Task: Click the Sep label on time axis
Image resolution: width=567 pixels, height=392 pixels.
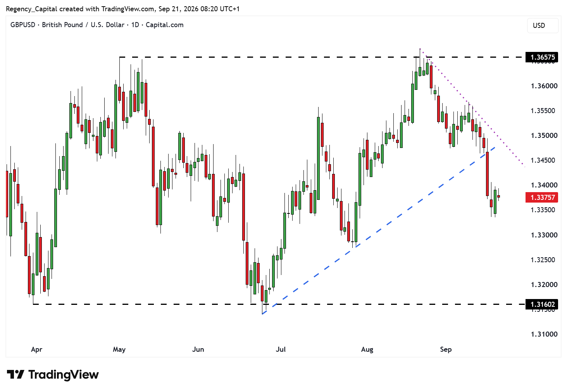Action: point(446,349)
